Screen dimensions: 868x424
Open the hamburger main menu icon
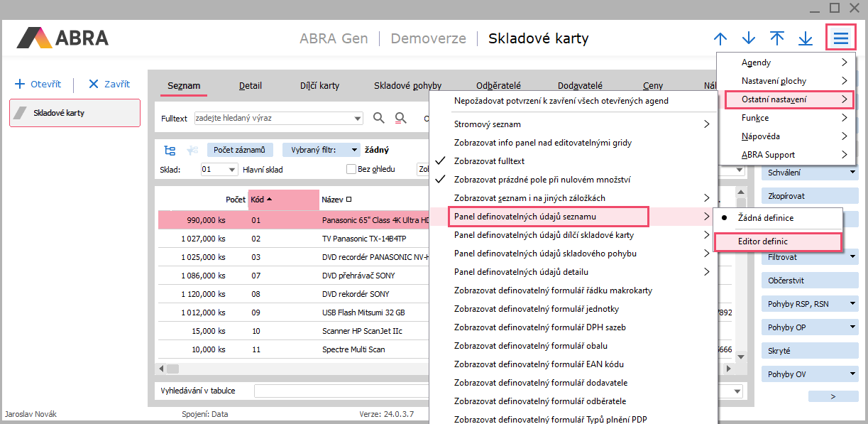[x=840, y=38]
